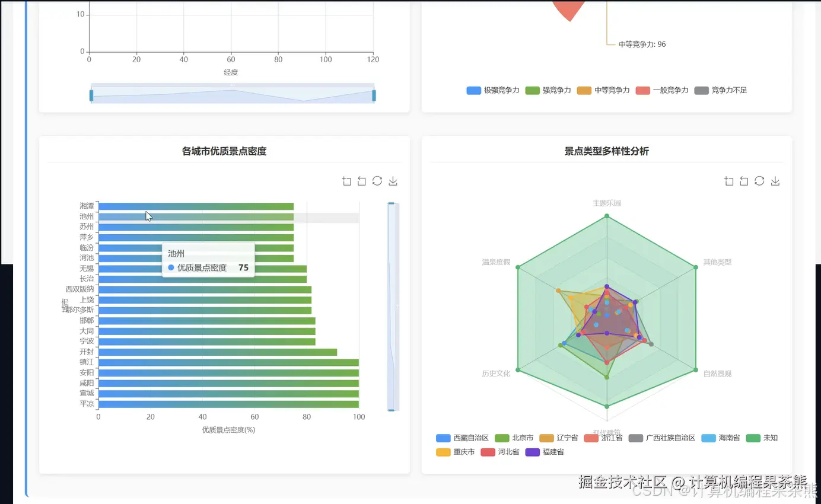Save the radar chart using its download icon
Viewport: 821px width, 504px height.
(x=775, y=181)
